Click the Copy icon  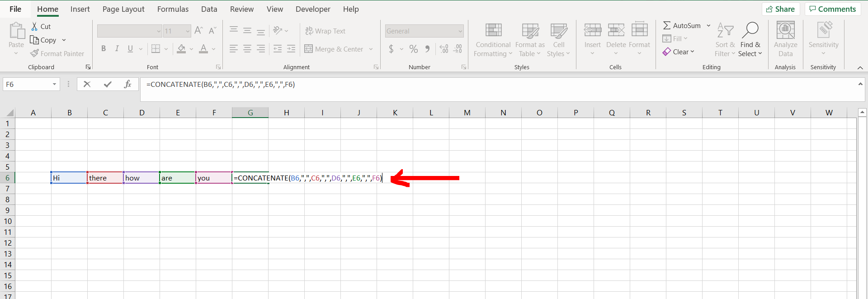click(x=34, y=40)
